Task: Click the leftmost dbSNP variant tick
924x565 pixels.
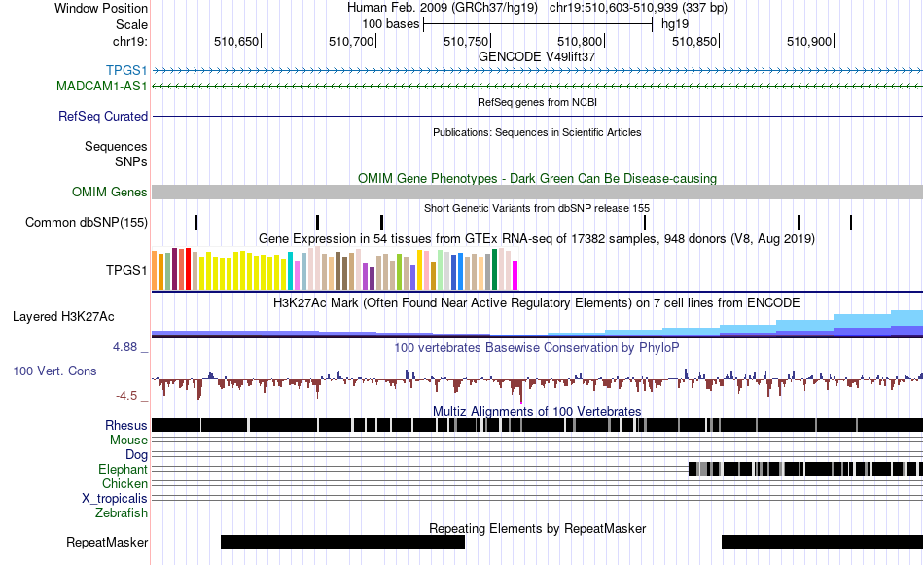Action: coord(196,222)
